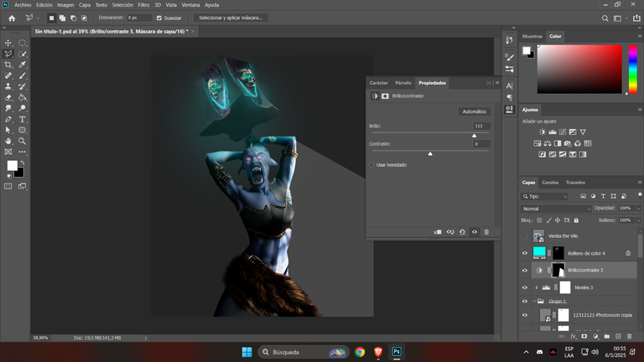The height and width of the screenshot is (362, 644).
Task: Switch to the Canales tab
Action: click(x=550, y=183)
